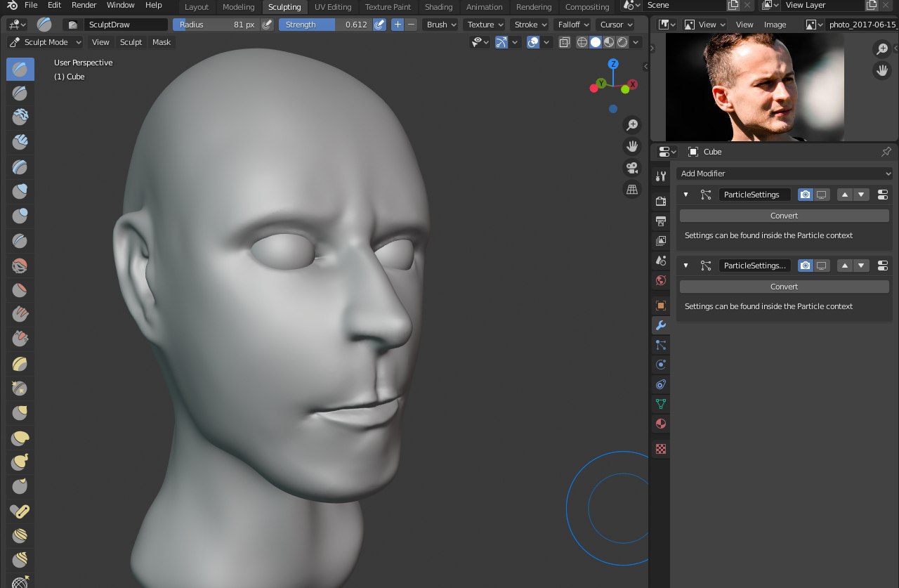Screen dimensions: 899x588
Task: Toggle the camera view icon
Action: (x=632, y=168)
